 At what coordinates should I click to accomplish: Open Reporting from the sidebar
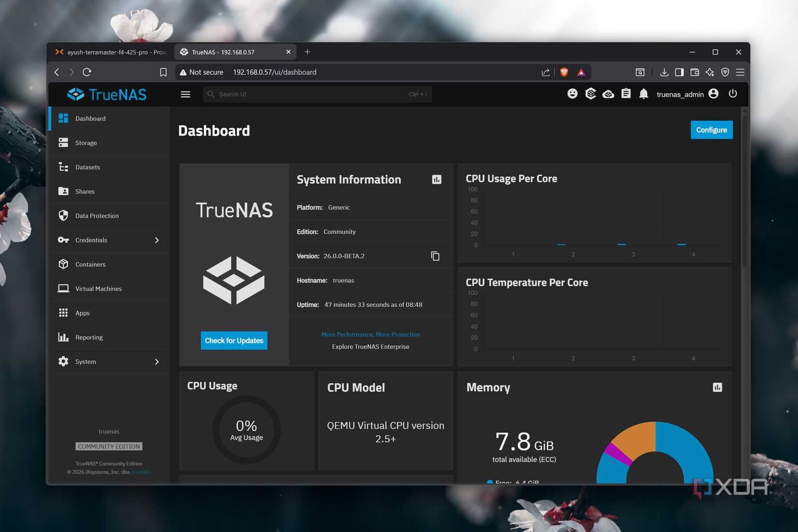pos(109,338)
